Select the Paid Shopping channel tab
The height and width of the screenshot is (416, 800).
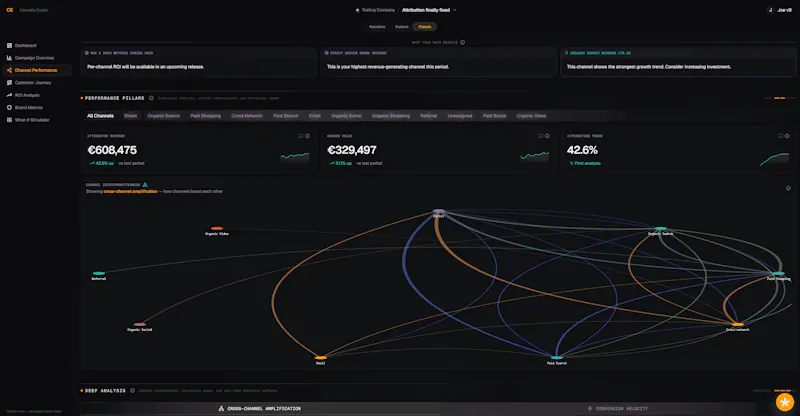[206, 116]
